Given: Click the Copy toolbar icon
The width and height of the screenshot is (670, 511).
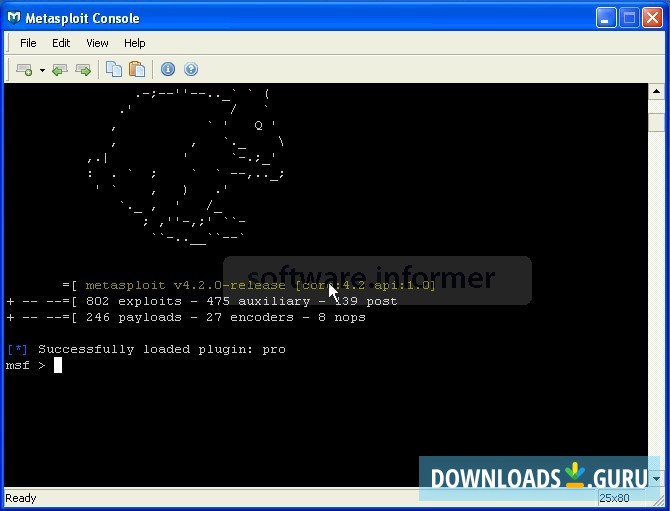Looking at the screenshot, I should tap(114, 69).
